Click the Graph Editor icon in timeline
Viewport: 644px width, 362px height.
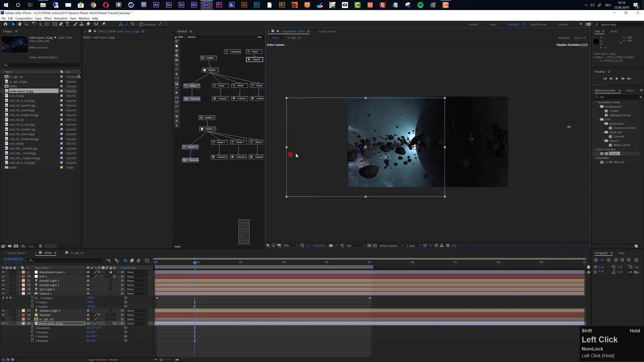coord(147,260)
